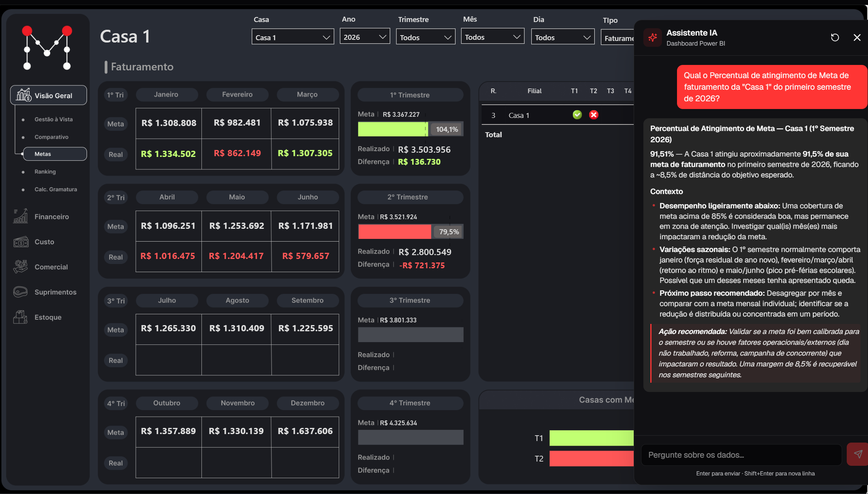Click the Março month header
868x494 pixels.
click(307, 94)
